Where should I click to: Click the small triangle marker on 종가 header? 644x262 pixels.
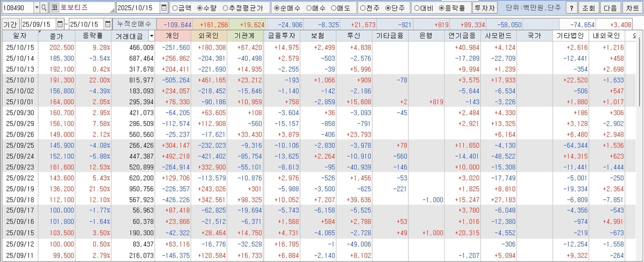pos(40,32)
